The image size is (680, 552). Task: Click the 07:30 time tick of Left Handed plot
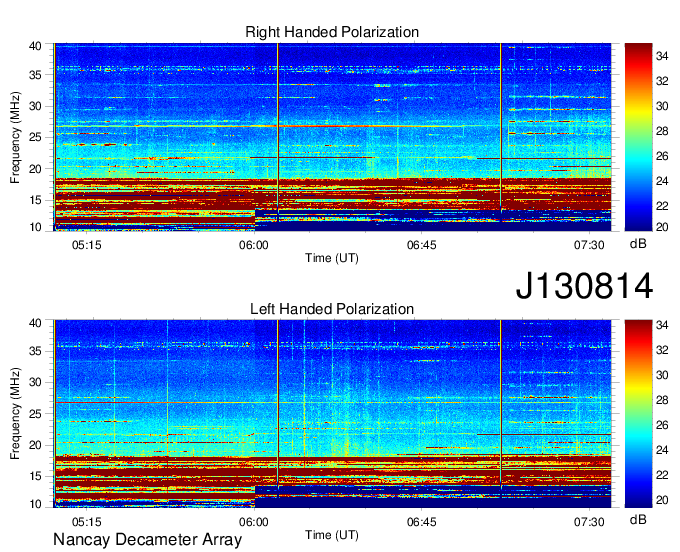coord(589,522)
